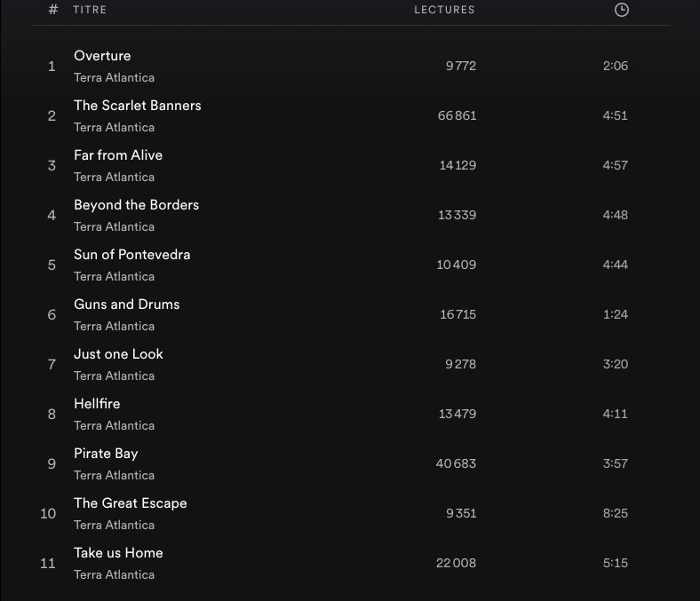Open Terra Atlantica artist link under Overture

(x=114, y=78)
